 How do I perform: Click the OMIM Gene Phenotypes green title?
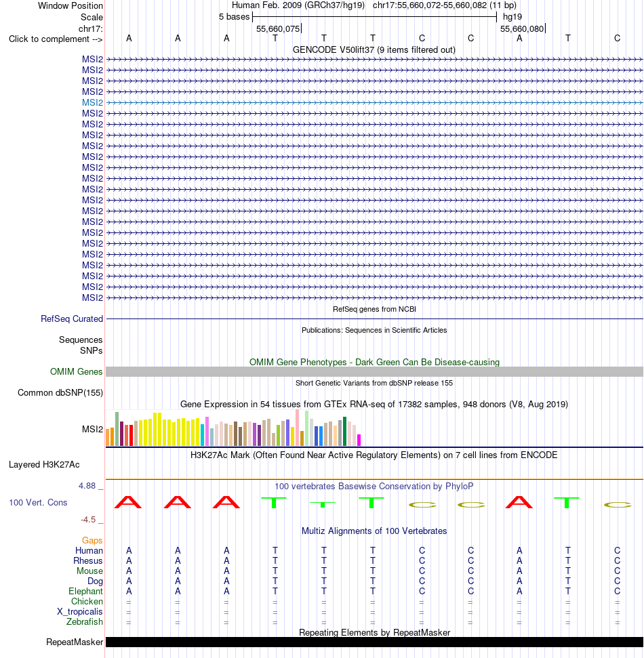374,362
